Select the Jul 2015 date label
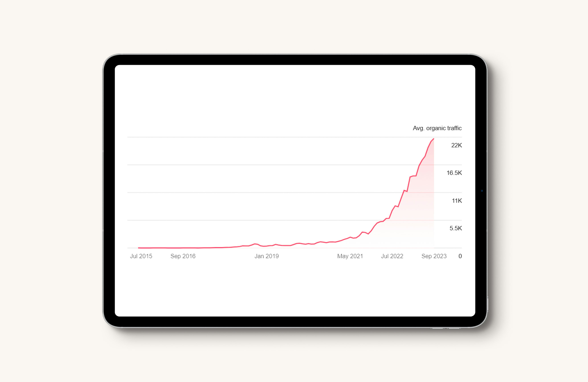This screenshot has height=382, width=588. coord(141,256)
